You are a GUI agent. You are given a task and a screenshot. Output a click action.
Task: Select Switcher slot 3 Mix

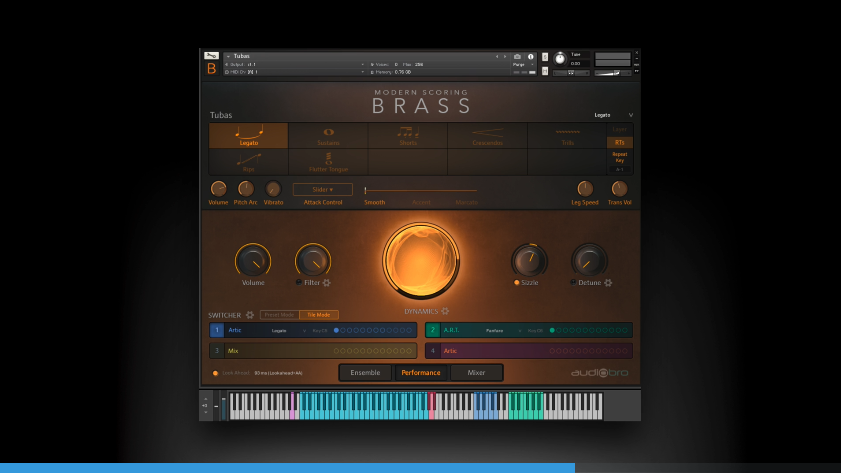click(x=313, y=351)
